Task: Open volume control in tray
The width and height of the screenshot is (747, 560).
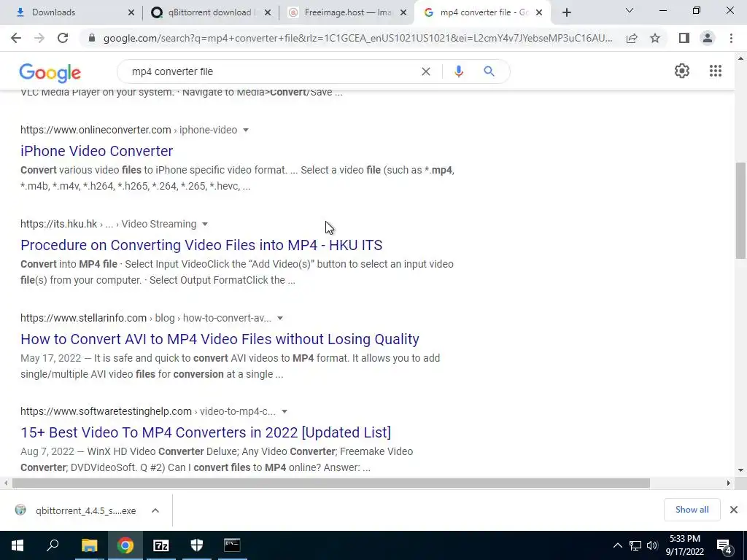Action: [x=652, y=545]
